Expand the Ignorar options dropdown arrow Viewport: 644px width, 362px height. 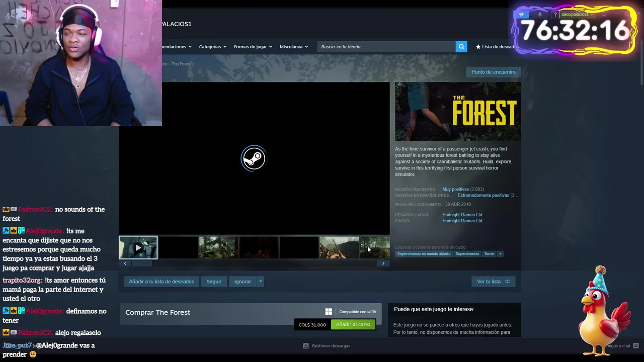[260, 282]
